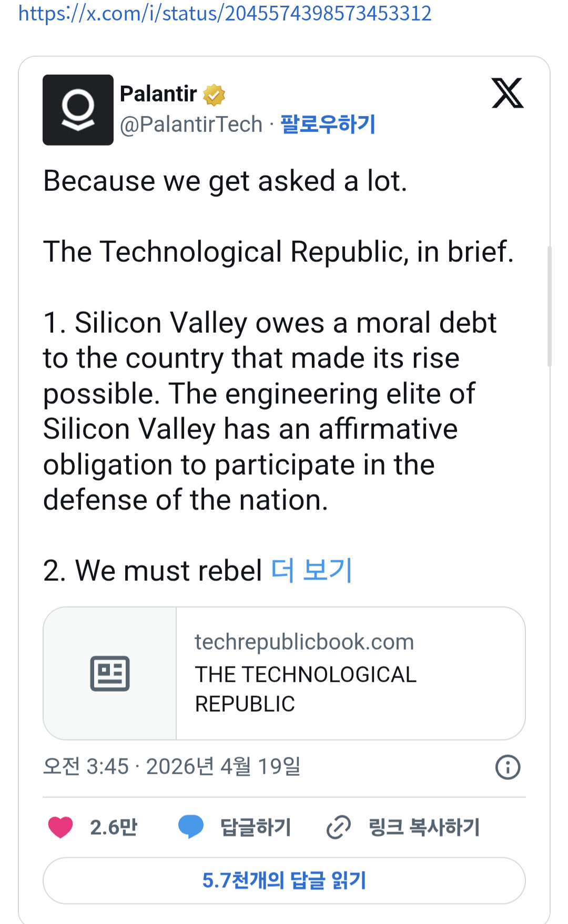Image resolution: width=568 pixels, height=924 pixels.
Task: Open the post info icon
Action: point(508,767)
